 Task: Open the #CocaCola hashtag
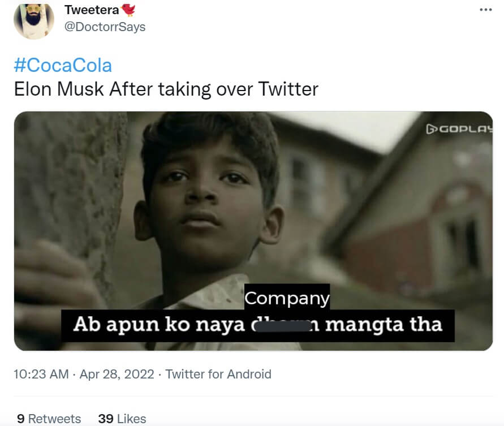(x=63, y=65)
